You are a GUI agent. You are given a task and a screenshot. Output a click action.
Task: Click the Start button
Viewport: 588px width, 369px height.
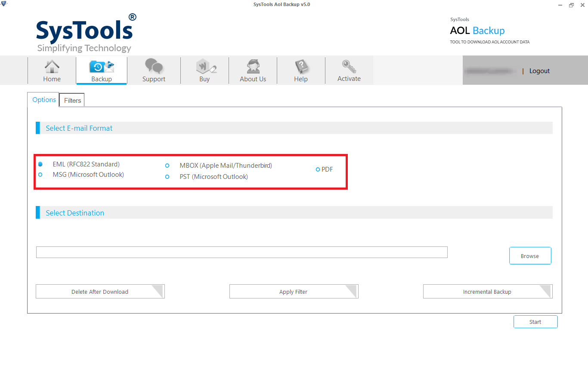coord(535,322)
